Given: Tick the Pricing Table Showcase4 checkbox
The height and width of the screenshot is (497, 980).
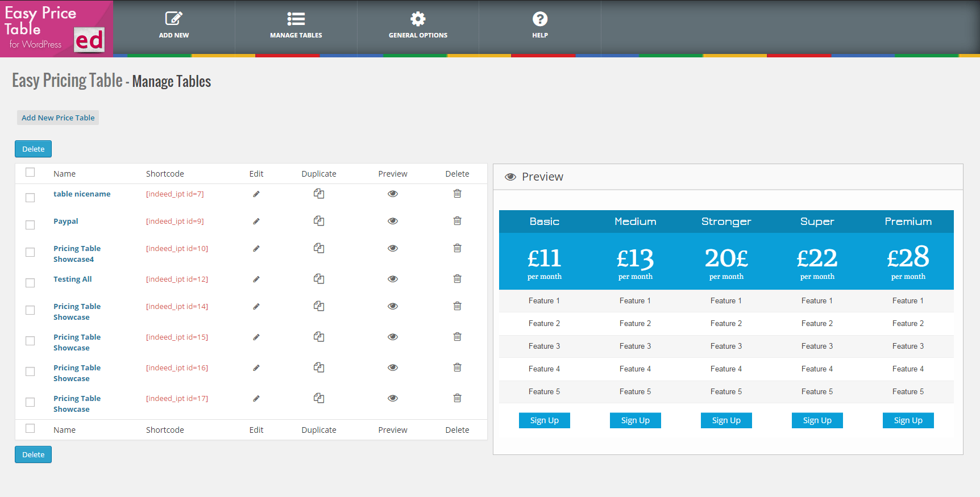Looking at the screenshot, I should pyautogui.click(x=30, y=252).
